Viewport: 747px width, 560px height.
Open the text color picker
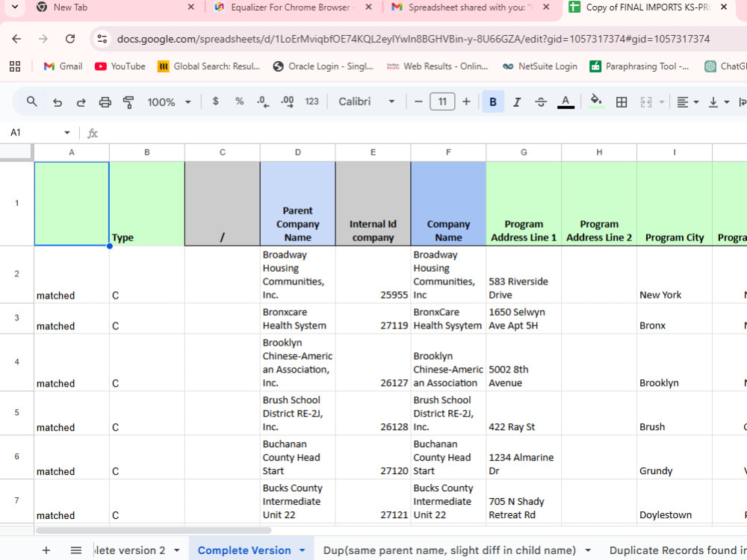pyautogui.click(x=565, y=102)
